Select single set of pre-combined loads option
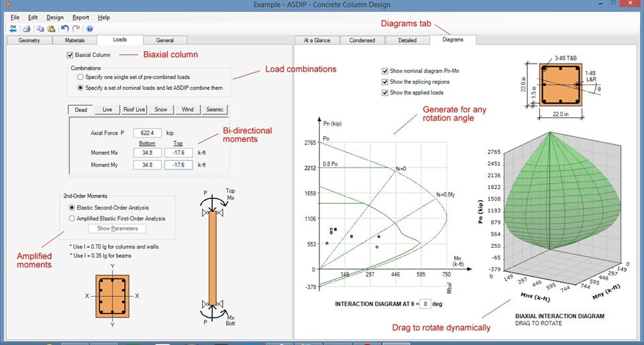Screen dimensions: 644x345 [80, 77]
